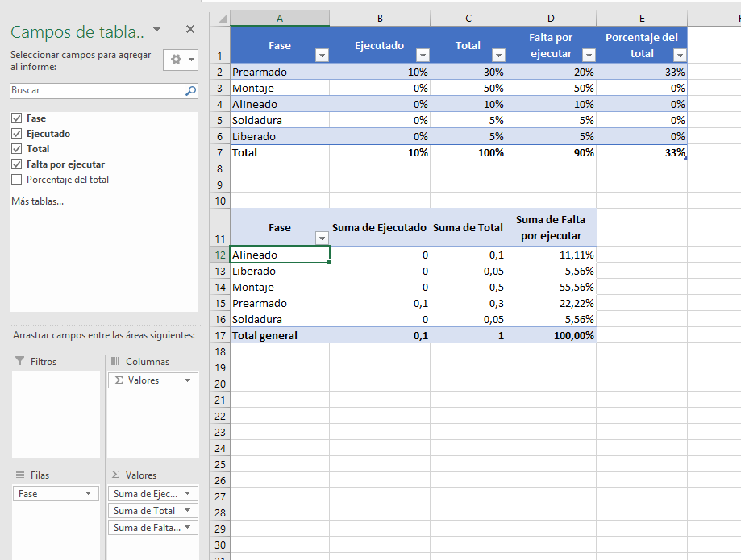Click the Suma de Falta value field
The height and width of the screenshot is (560, 741).
152,528
